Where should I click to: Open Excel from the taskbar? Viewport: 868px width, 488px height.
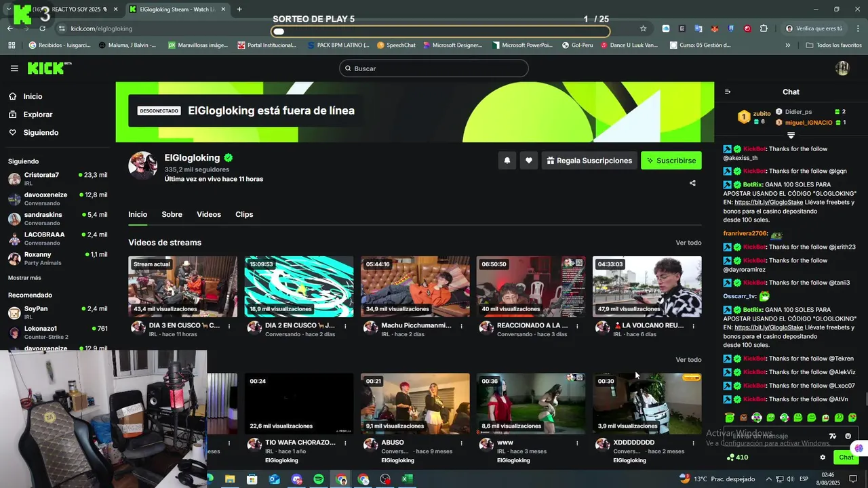407,479
